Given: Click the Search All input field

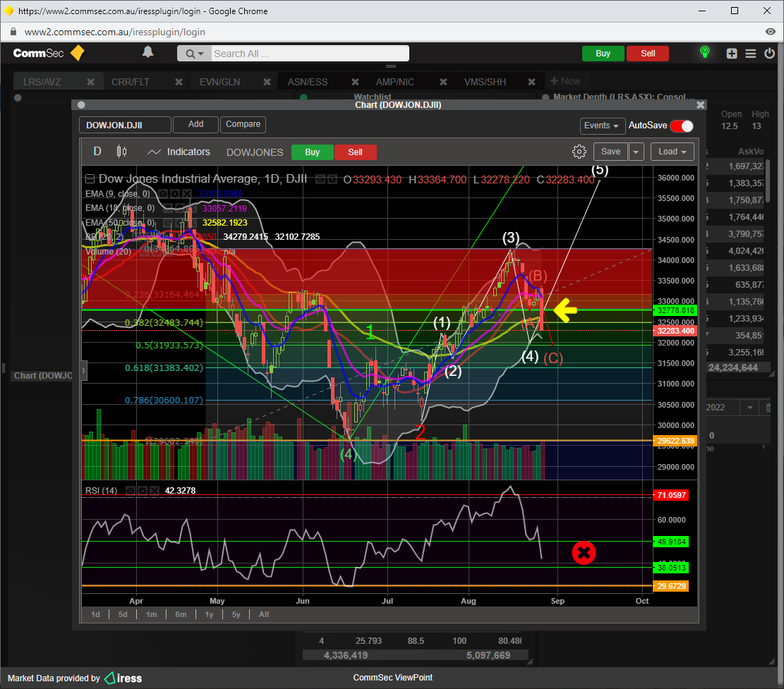Looking at the screenshot, I should coord(310,54).
